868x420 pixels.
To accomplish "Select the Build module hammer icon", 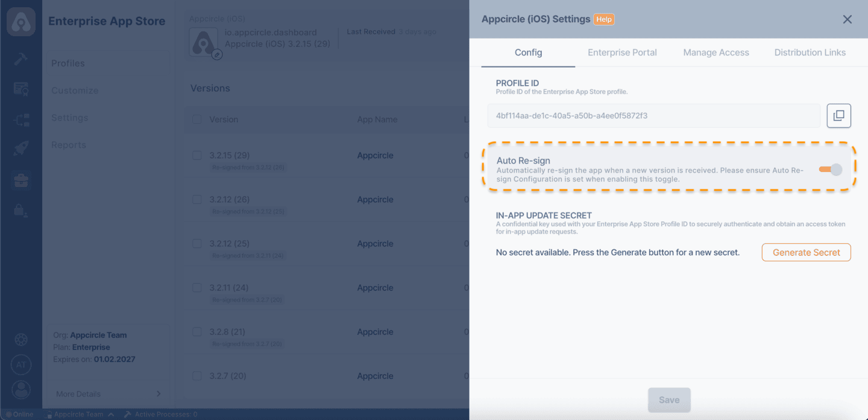I will (x=21, y=59).
